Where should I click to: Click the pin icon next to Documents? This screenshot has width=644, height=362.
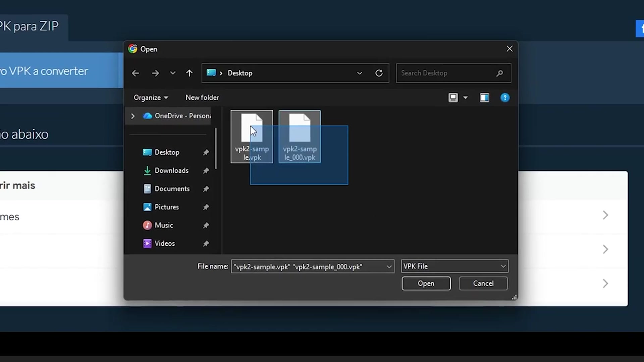point(206,189)
